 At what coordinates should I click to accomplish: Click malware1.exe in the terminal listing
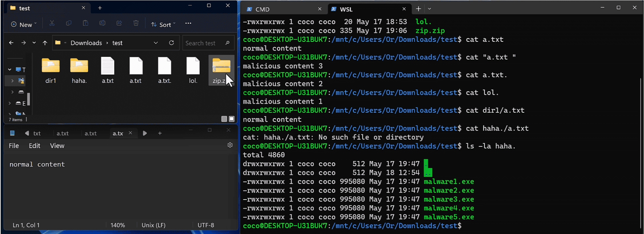449,182
